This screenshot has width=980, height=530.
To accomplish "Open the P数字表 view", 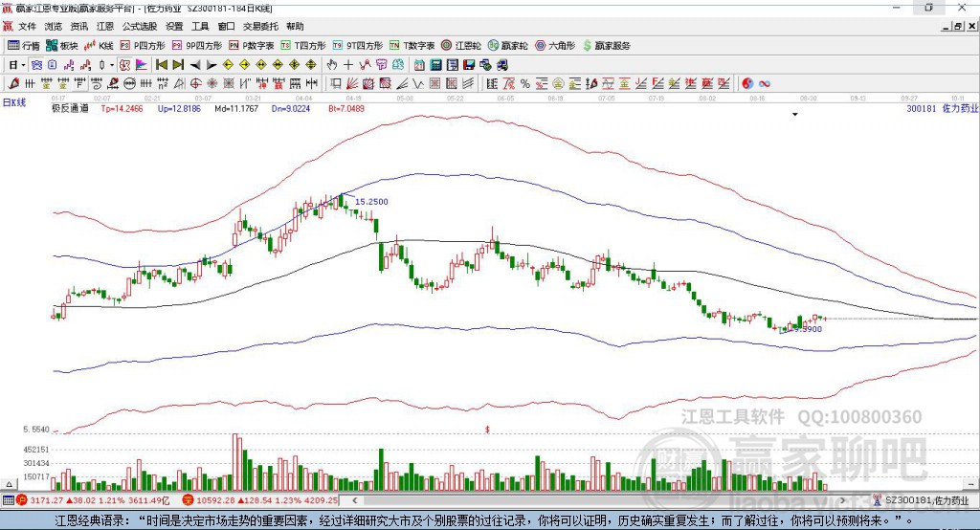I will point(252,45).
